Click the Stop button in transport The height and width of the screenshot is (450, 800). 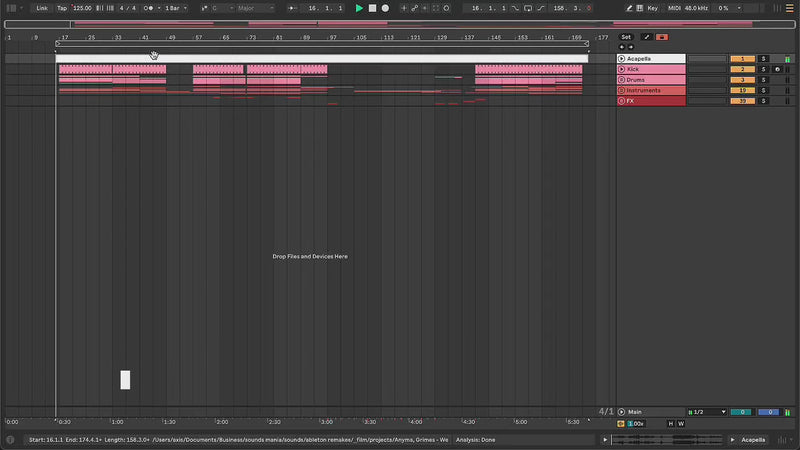click(x=372, y=8)
